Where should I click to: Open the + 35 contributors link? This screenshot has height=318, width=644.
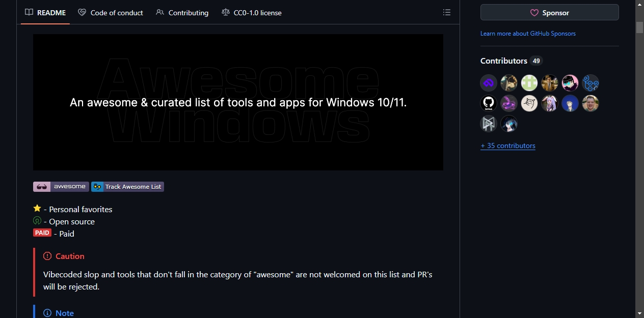(x=508, y=146)
